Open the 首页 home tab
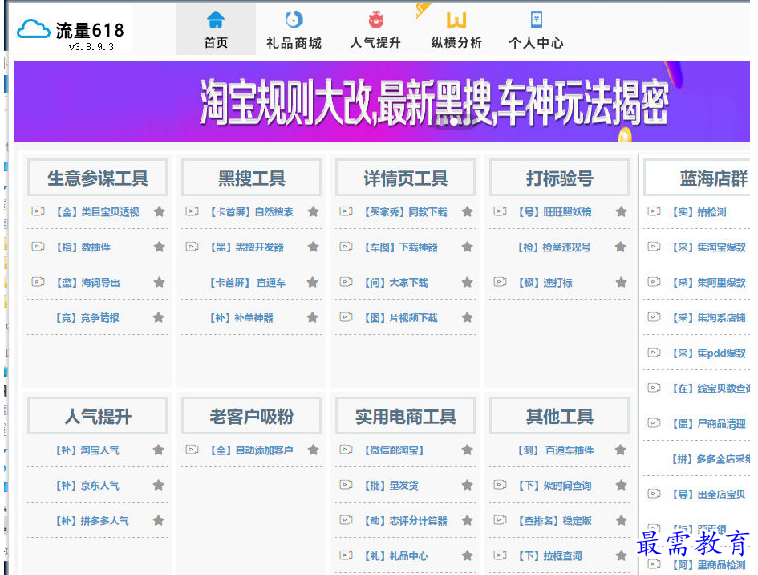 (216, 29)
